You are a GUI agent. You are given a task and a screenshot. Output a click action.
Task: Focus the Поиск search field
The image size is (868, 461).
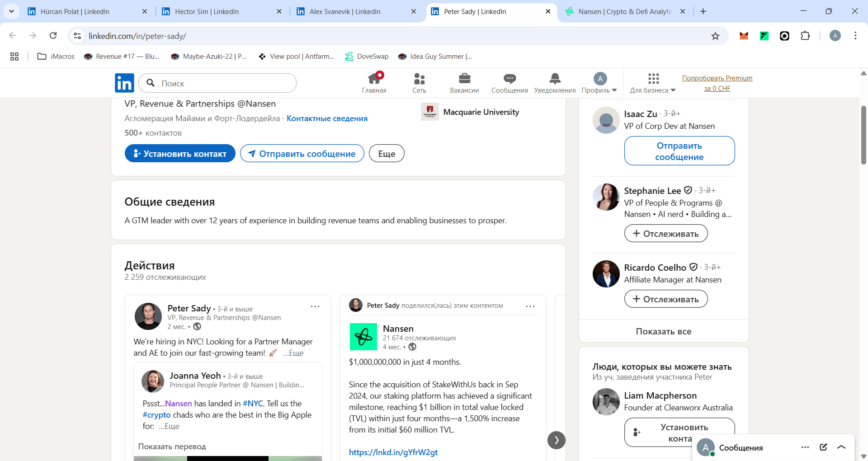coord(217,83)
